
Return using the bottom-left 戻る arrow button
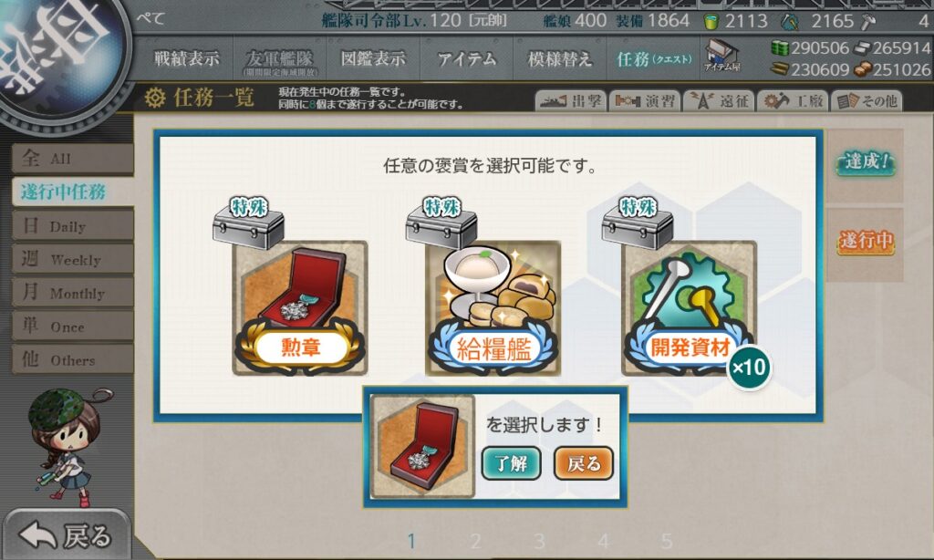[x=66, y=535]
